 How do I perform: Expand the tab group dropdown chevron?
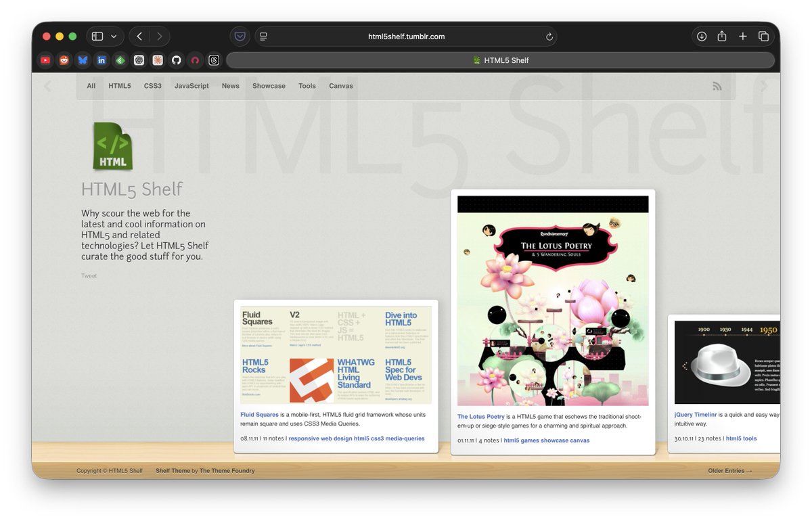point(114,37)
